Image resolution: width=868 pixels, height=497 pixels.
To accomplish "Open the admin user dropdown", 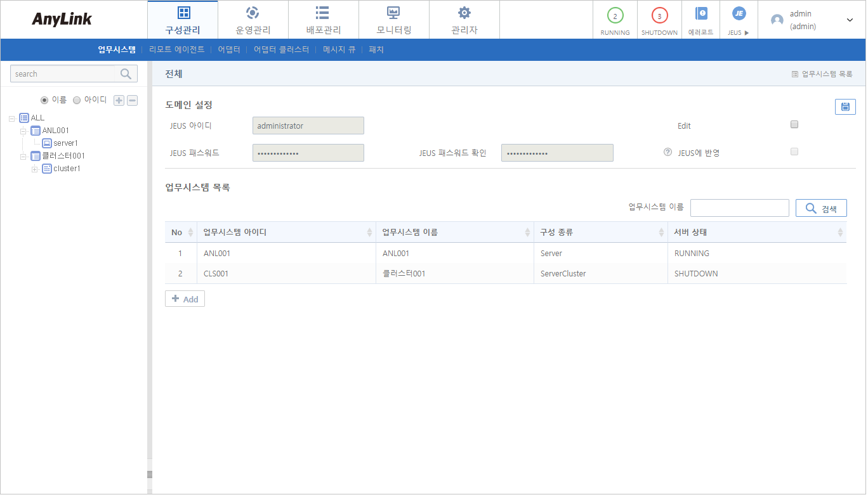I will click(x=850, y=20).
